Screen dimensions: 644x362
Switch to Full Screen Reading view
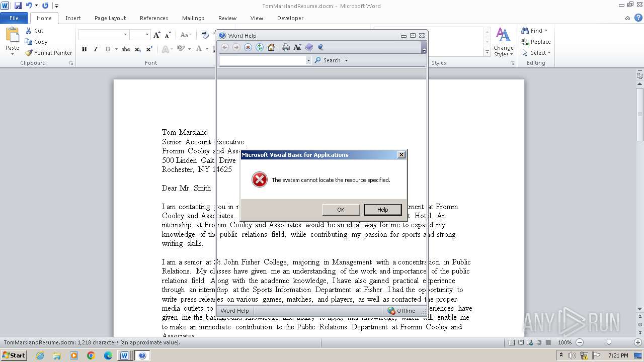coord(521,342)
